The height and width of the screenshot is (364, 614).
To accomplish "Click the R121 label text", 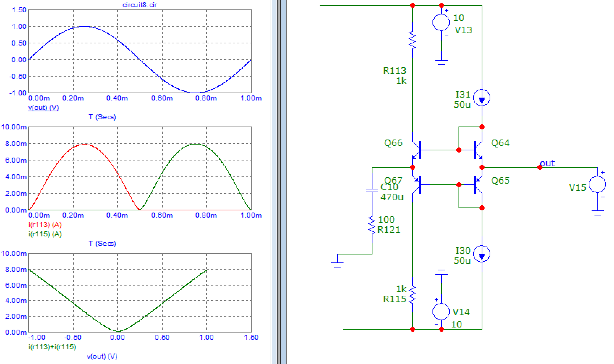I will click(x=389, y=230).
